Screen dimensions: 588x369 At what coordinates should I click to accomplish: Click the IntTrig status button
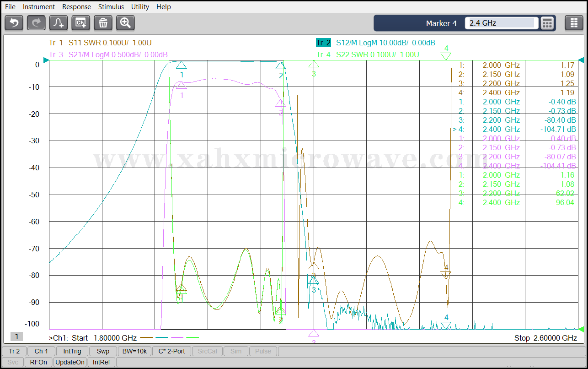point(72,351)
